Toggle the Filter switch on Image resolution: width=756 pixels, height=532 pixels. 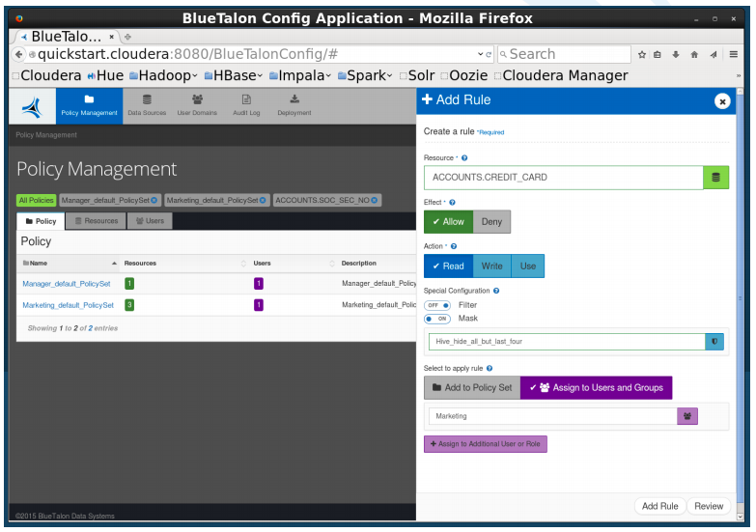pos(436,305)
